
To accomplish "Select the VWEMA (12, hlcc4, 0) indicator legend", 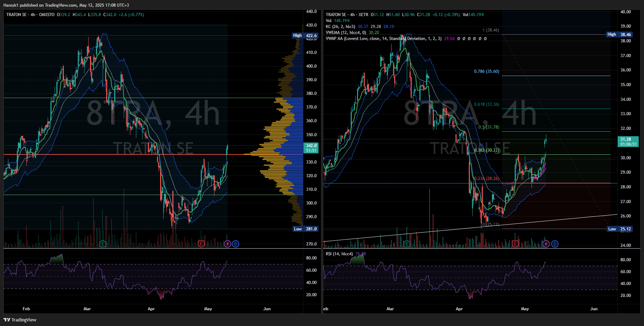I will pos(345,33).
